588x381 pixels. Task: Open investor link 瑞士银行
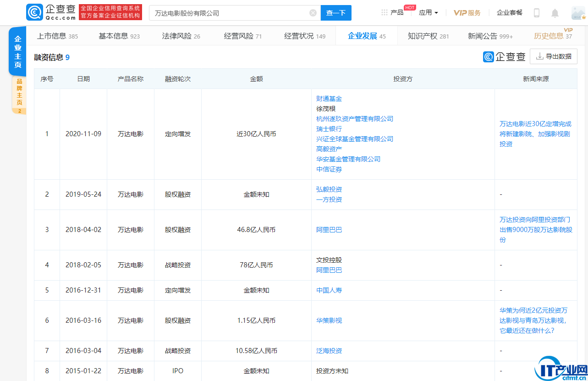click(329, 129)
